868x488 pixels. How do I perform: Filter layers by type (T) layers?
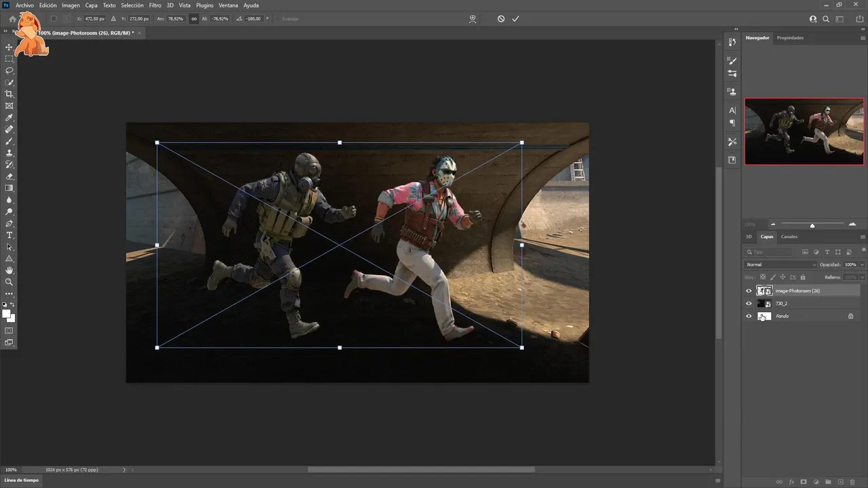827,252
